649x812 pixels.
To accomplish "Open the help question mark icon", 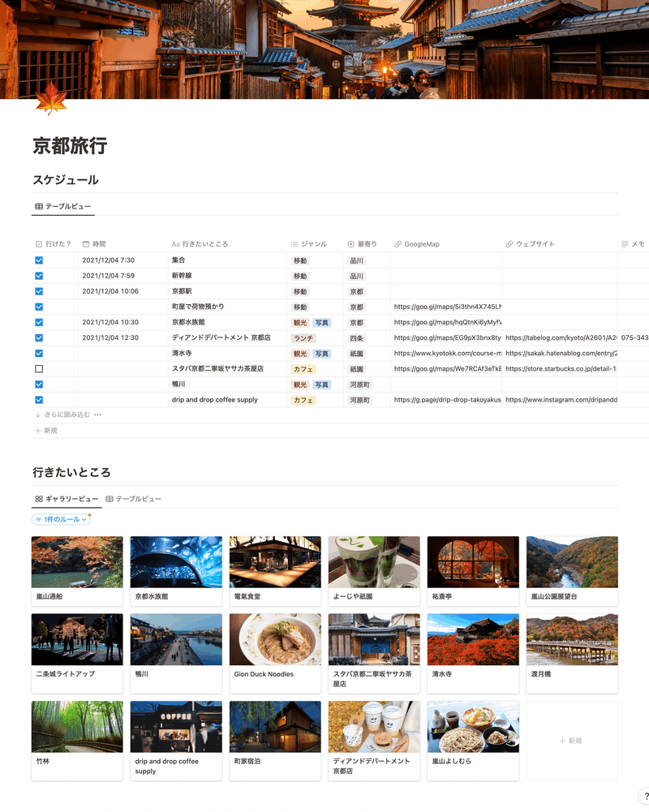I will tap(646, 797).
